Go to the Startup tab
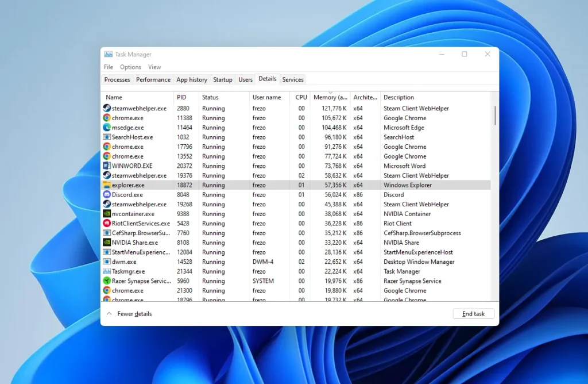This screenshot has height=384, width=588. tap(223, 79)
